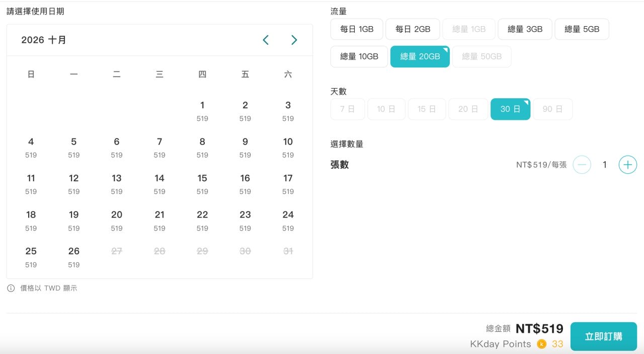Viewport: 644px width, 354px height.
Task: Click the unavailable date 31
Action: pos(288,251)
